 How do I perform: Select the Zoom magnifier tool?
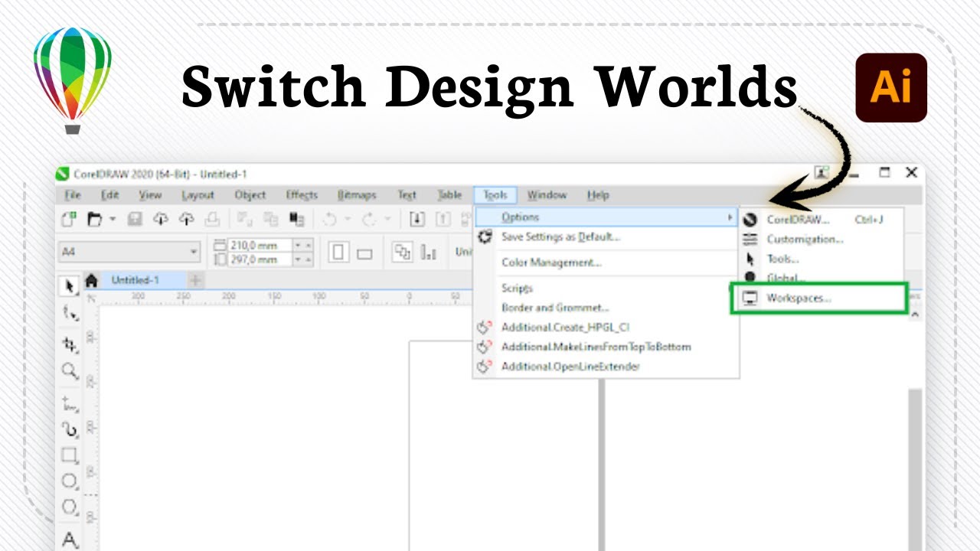[70, 371]
